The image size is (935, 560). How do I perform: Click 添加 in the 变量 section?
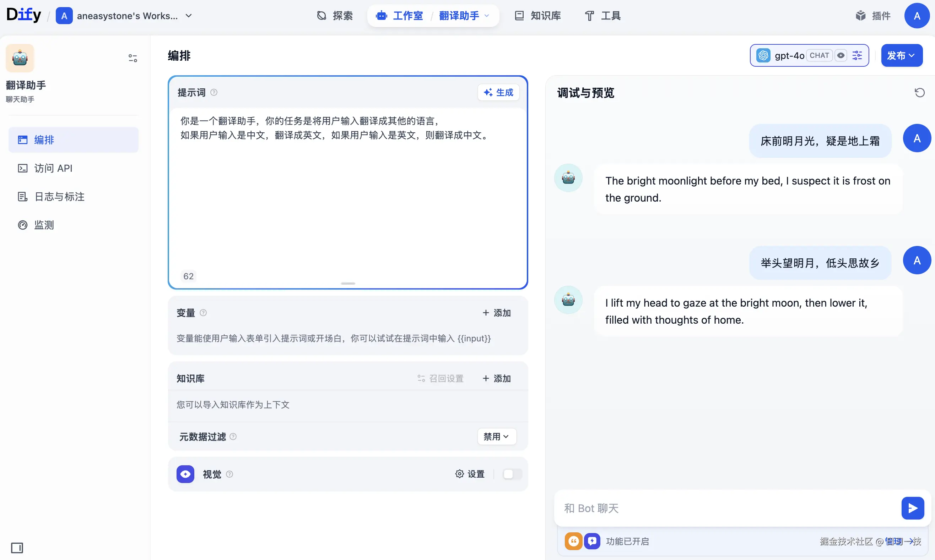point(497,313)
